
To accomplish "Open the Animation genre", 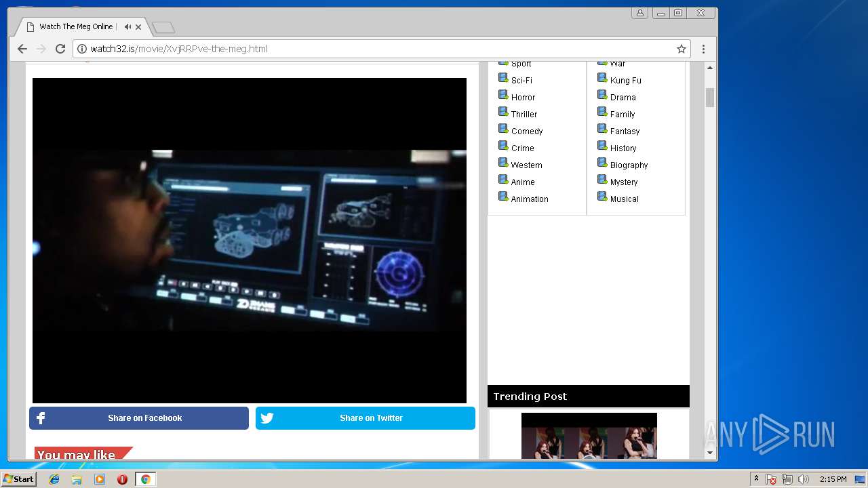I will (x=530, y=199).
